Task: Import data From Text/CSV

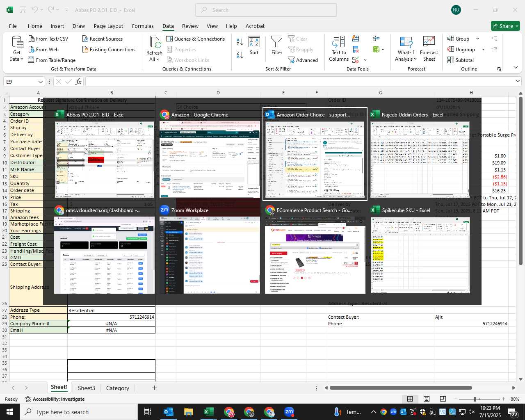Action: [x=48, y=39]
